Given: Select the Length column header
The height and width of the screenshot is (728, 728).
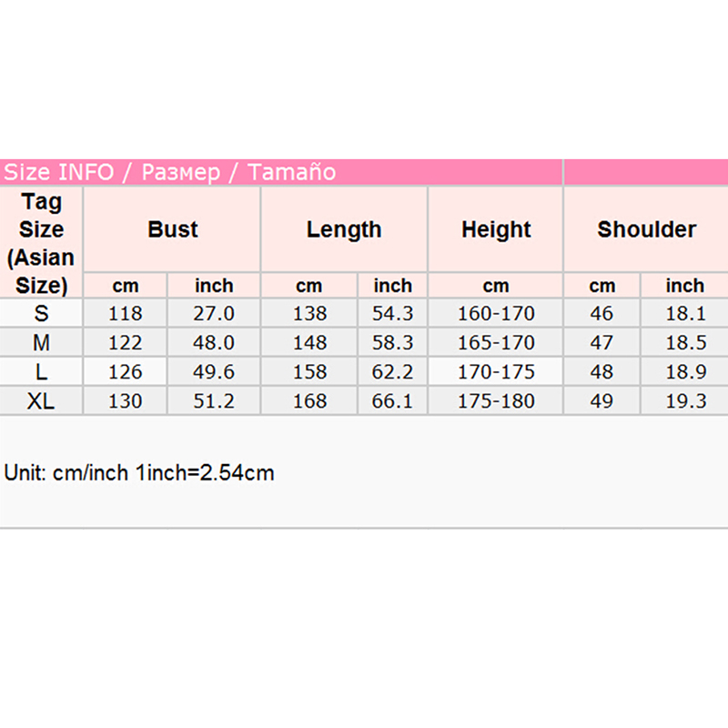Looking at the screenshot, I should pyautogui.click(x=344, y=229).
